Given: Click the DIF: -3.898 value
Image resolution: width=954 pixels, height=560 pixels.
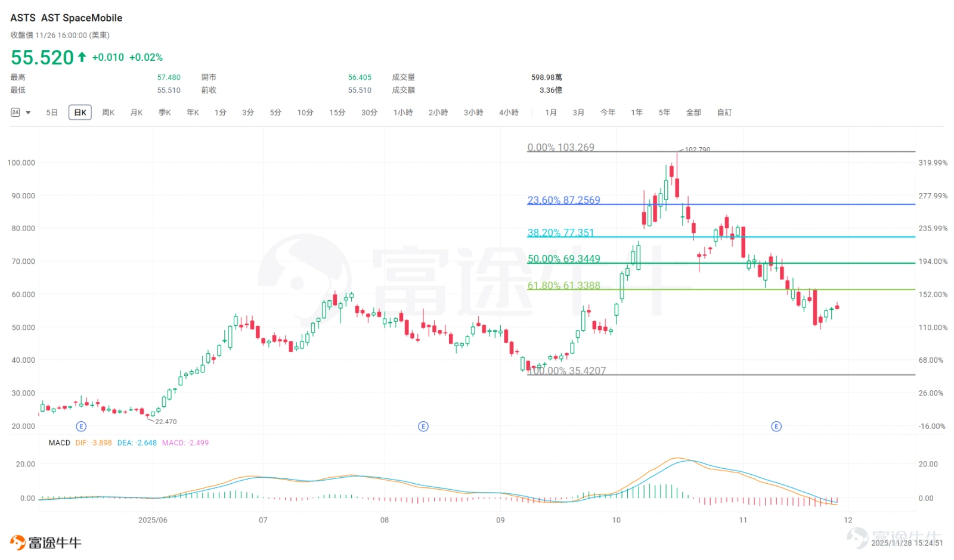Looking at the screenshot, I should click(94, 443).
